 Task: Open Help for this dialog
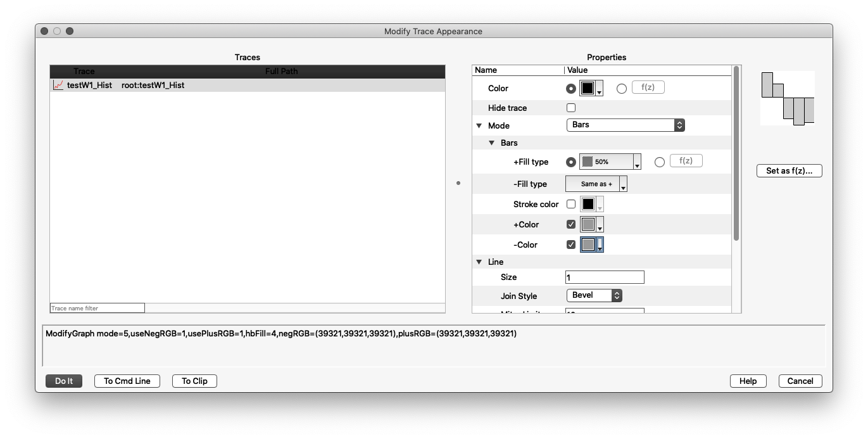point(748,381)
